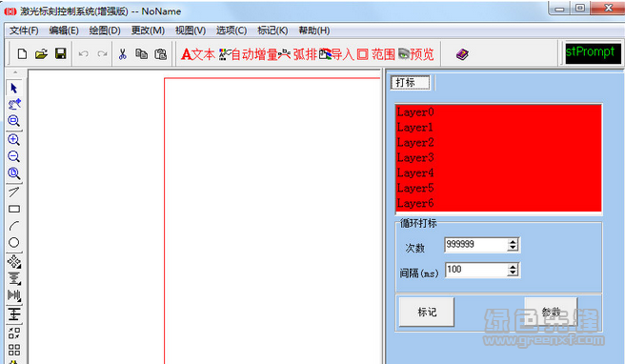625x364 pixels.
Task: Click the 参数 parameters button
Action: (551, 312)
